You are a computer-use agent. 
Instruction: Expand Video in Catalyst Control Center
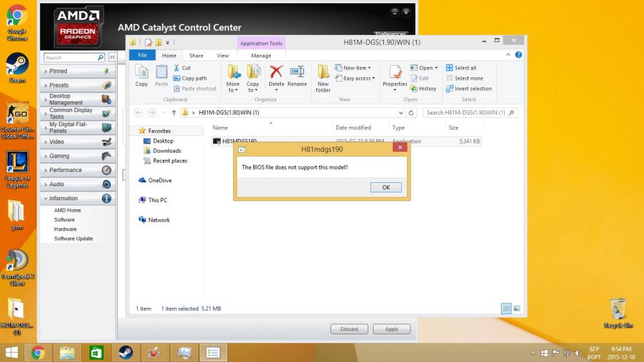[77, 142]
